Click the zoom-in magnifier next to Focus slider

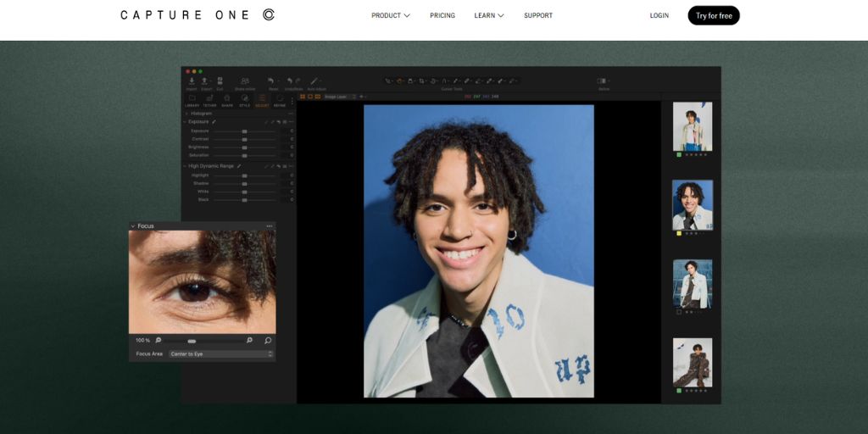pos(249,340)
